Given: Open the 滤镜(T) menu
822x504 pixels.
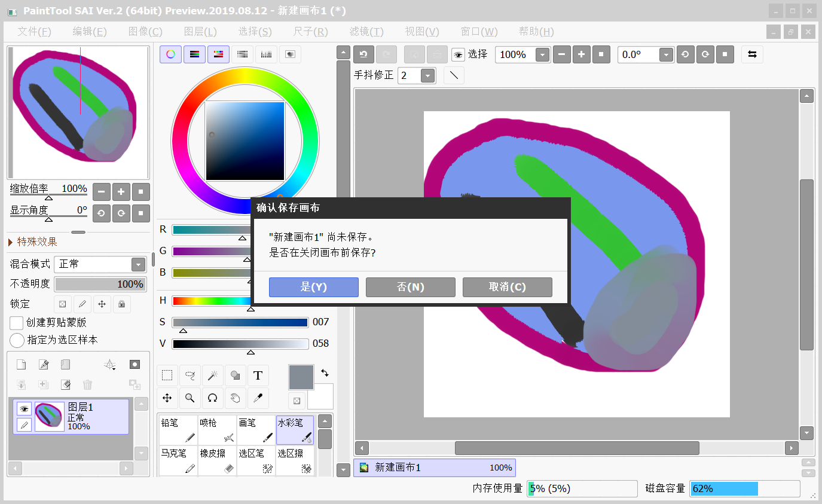Looking at the screenshot, I should (x=366, y=32).
